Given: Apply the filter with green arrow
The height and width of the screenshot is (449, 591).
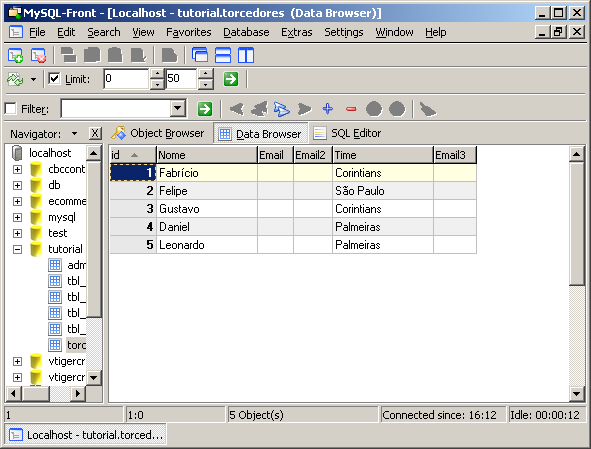Looking at the screenshot, I should coord(205,109).
